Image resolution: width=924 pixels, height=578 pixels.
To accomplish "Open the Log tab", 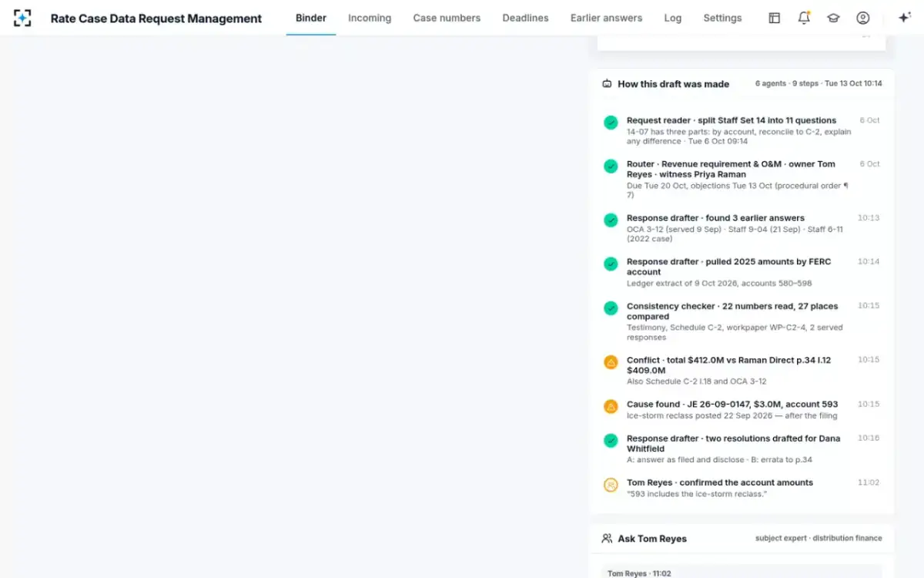I will (673, 18).
